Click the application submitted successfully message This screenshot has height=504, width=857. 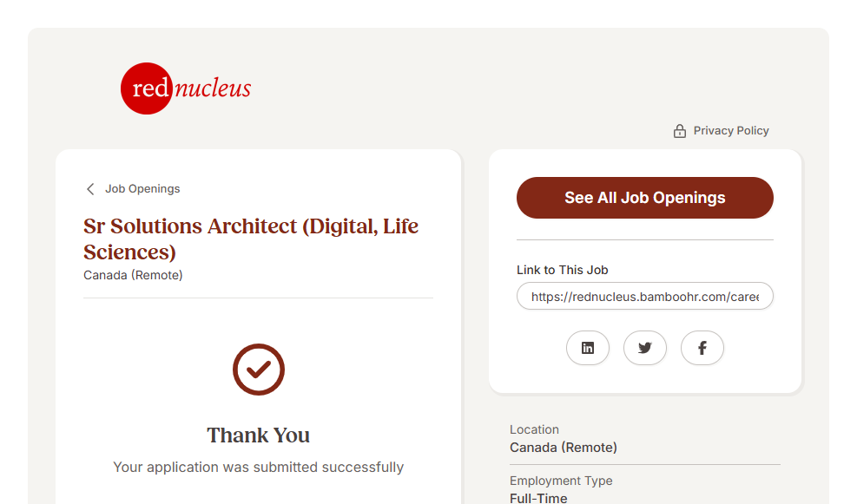(x=259, y=468)
